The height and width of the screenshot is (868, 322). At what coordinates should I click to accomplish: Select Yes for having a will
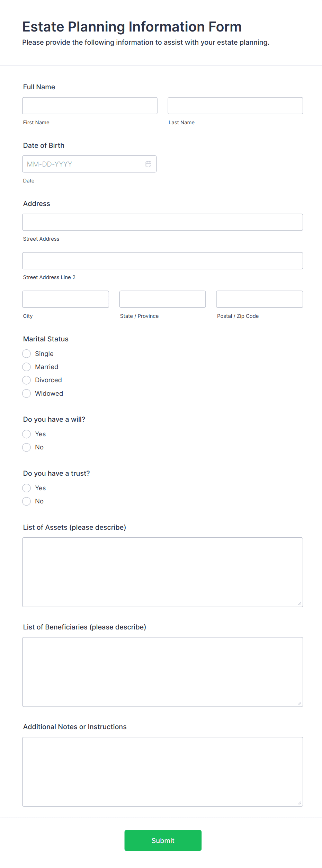(x=26, y=434)
